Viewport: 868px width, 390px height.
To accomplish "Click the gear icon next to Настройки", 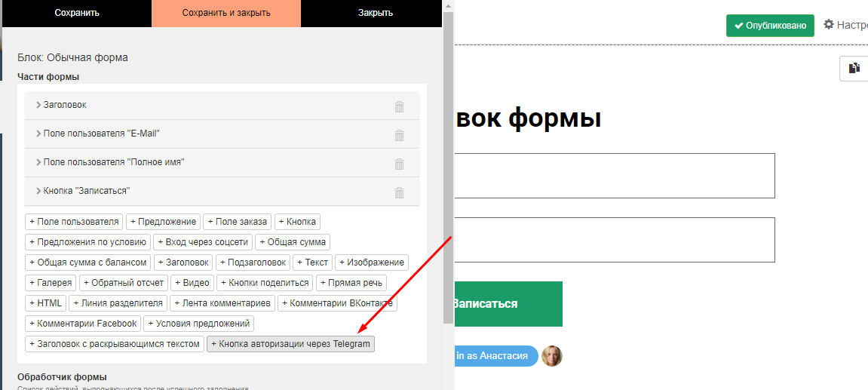I will tap(828, 25).
